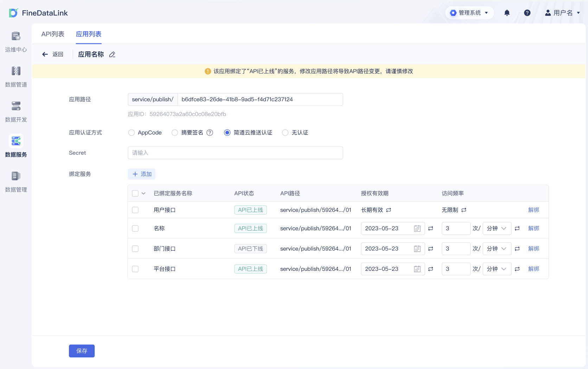Switch to the 应用列表 tab

[89, 34]
